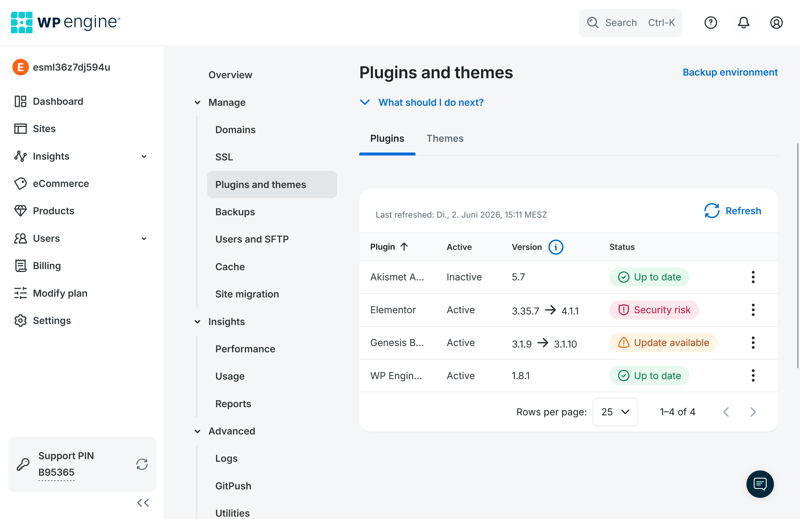The image size is (800, 519).
Task: Click the Elementor plugin name
Action: 393,310
